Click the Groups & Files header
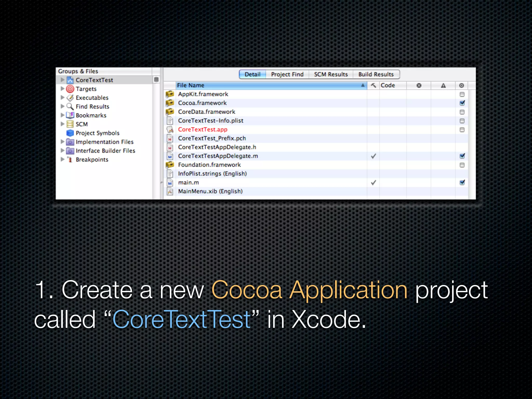Screen dimensions: 532x399 tap(104, 71)
